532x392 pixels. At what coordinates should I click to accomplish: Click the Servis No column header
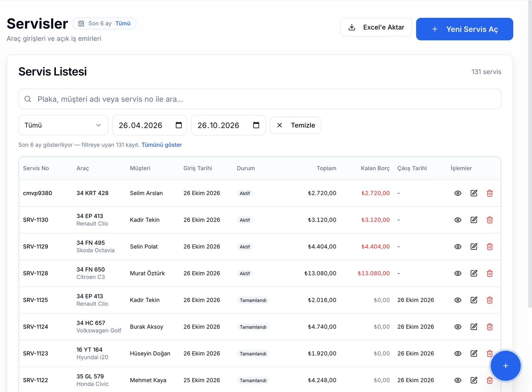(x=36, y=168)
